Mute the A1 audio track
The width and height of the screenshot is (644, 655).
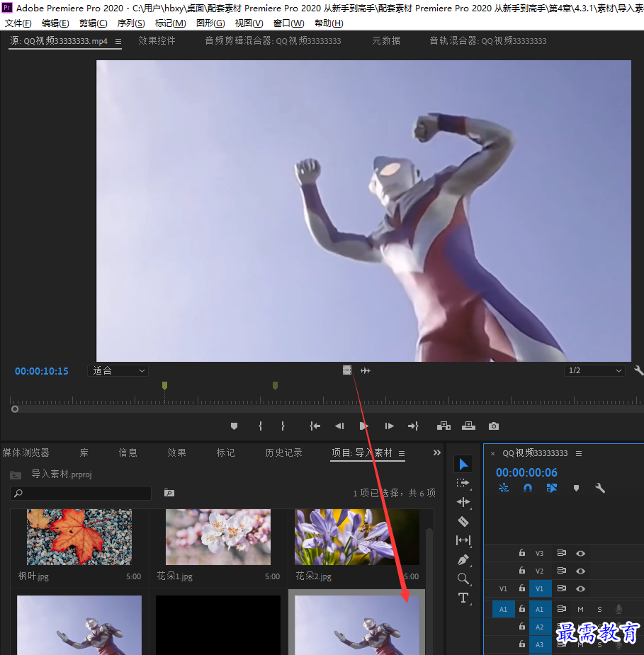coord(580,610)
